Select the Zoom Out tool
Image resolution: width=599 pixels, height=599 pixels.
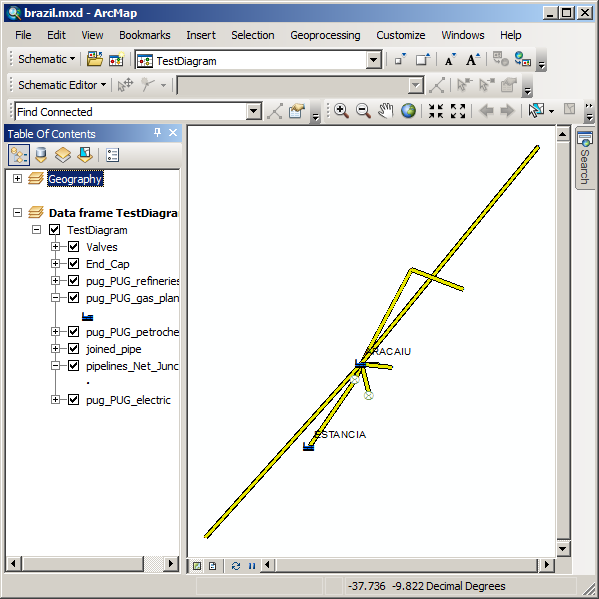363,111
